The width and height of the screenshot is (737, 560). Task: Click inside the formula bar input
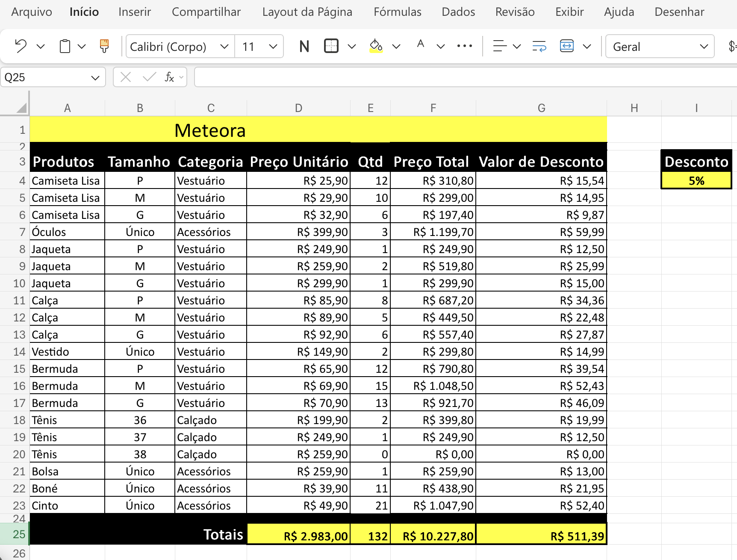466,77
